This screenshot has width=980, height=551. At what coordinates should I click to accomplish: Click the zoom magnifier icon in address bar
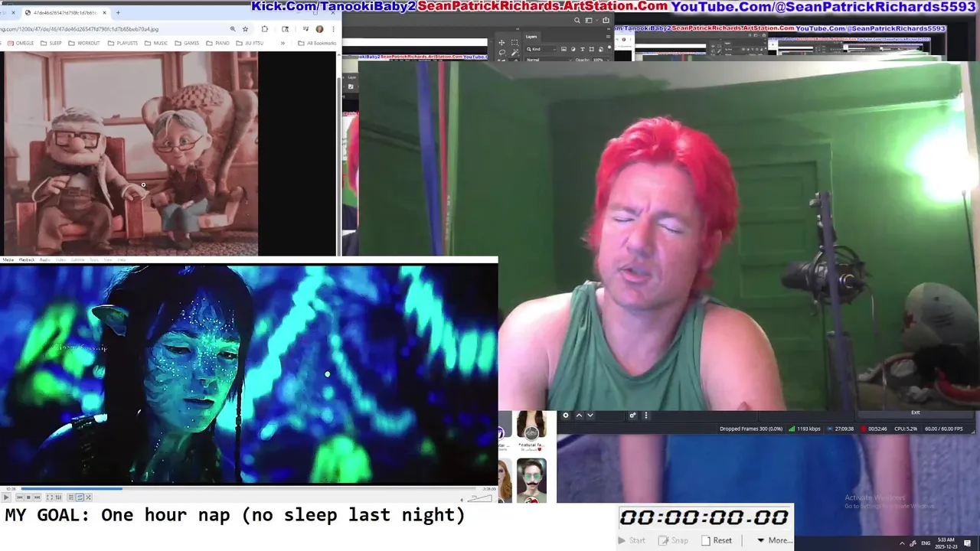point(233,29)
